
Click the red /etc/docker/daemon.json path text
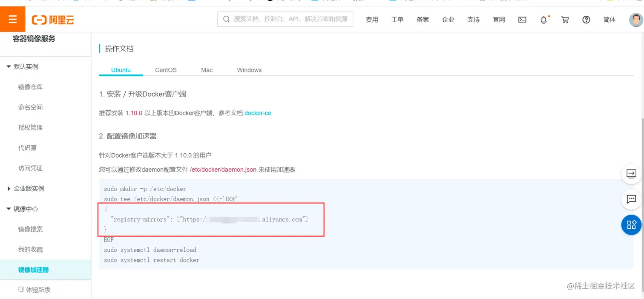click(x=223, y=170)
